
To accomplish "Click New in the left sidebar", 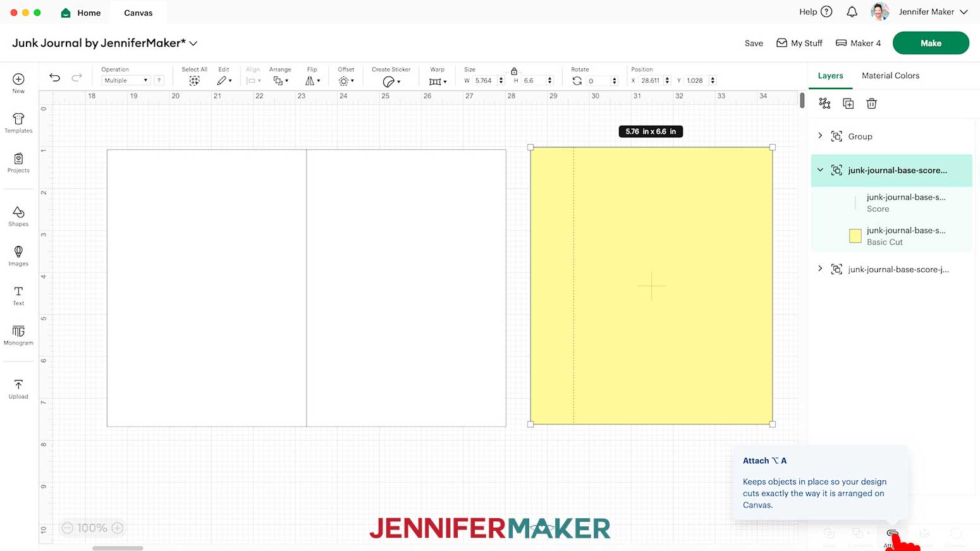I will 18,83.
